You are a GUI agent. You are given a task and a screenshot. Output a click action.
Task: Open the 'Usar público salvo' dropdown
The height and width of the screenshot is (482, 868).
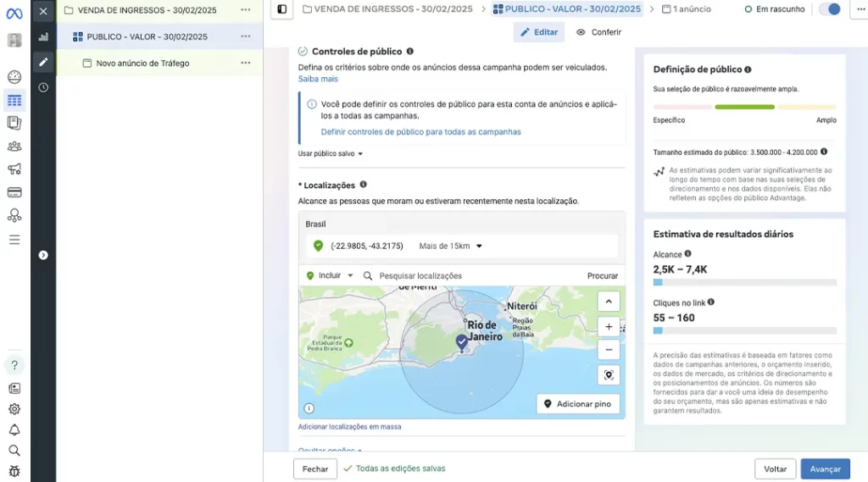(x=331, y=154)
